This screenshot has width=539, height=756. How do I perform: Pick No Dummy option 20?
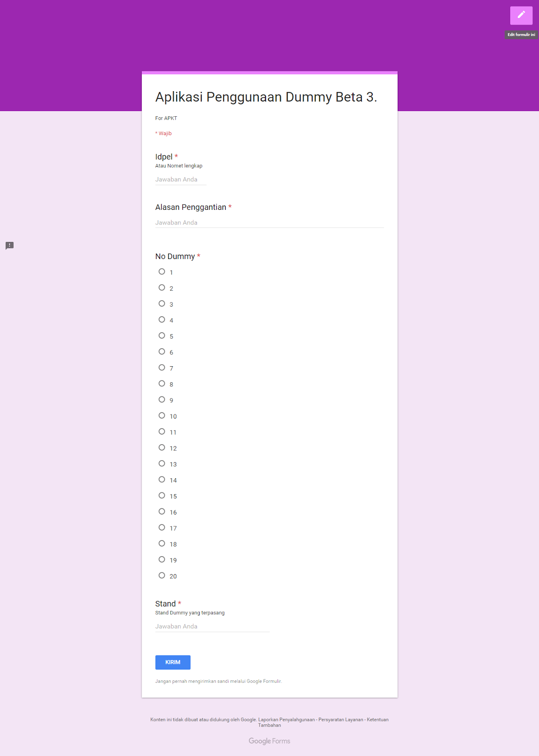coord(162,576)
